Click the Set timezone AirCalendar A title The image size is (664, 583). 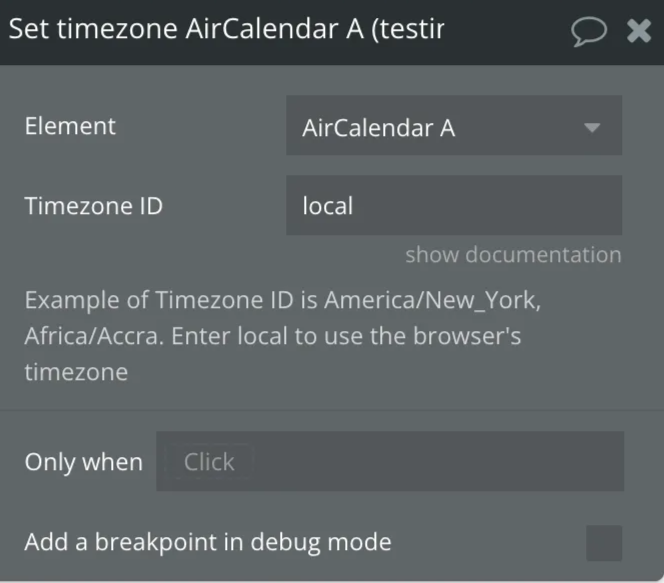click(x=226, y=30)
